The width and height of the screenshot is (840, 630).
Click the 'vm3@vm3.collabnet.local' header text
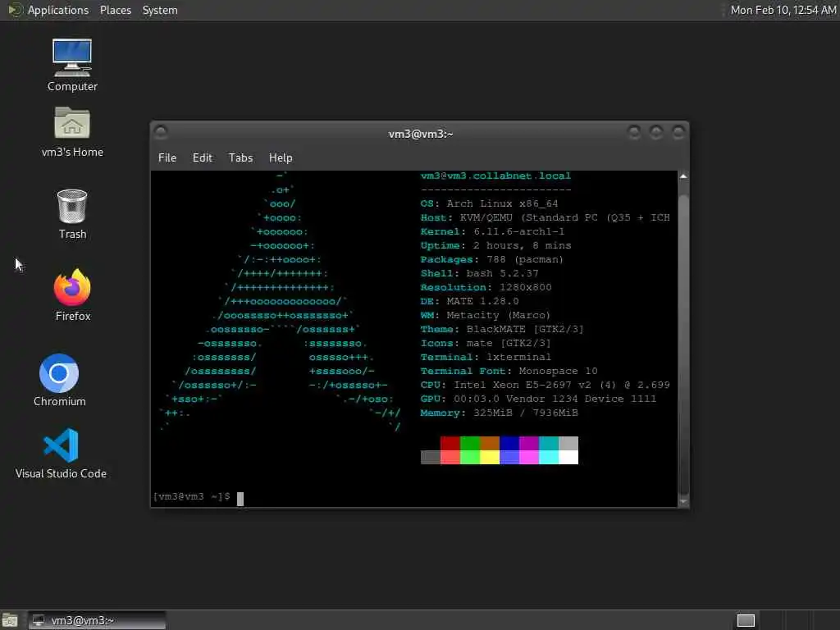[495, 176]
